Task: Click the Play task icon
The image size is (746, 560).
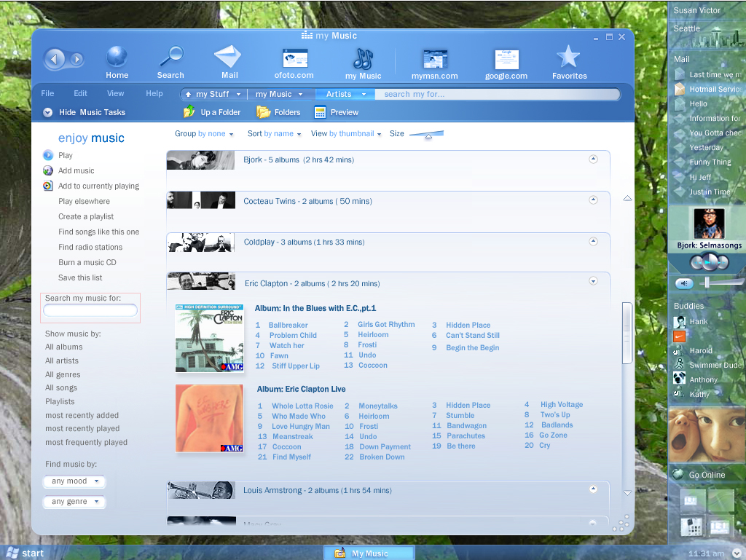Action: [x=48, y=155]
